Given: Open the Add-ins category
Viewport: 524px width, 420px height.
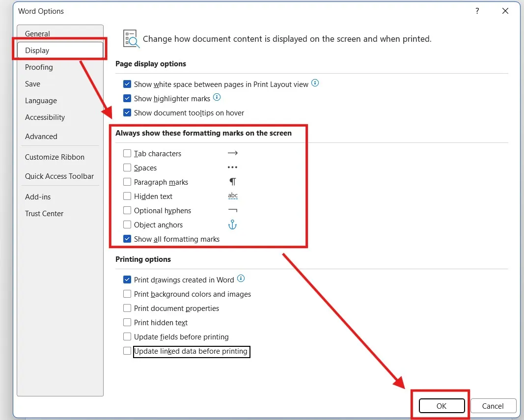Looking at the screenshot, I should [x=60, y=196].
